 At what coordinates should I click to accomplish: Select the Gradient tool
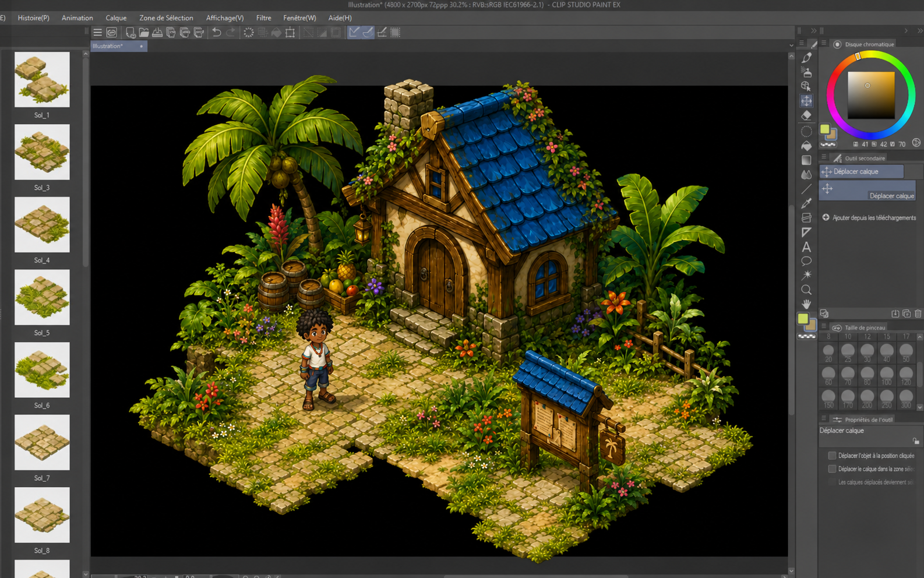(x=806, y=160)
